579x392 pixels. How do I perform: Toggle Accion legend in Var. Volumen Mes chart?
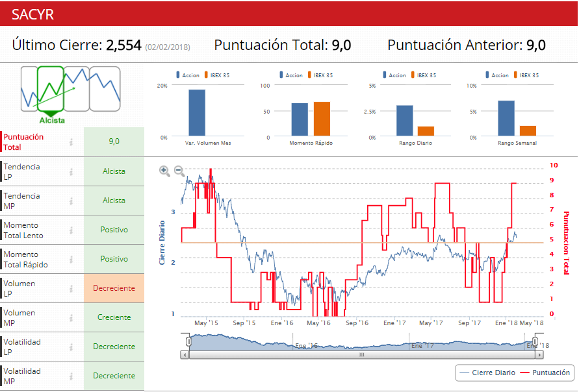pyautogui.click(x=188, y=75)
